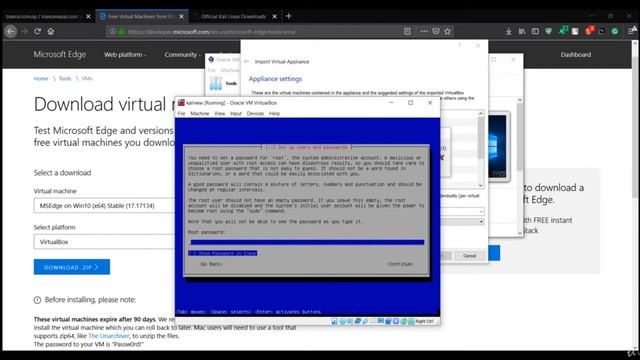Open the View menu in kalinew VM window

(x=220, y=113)
